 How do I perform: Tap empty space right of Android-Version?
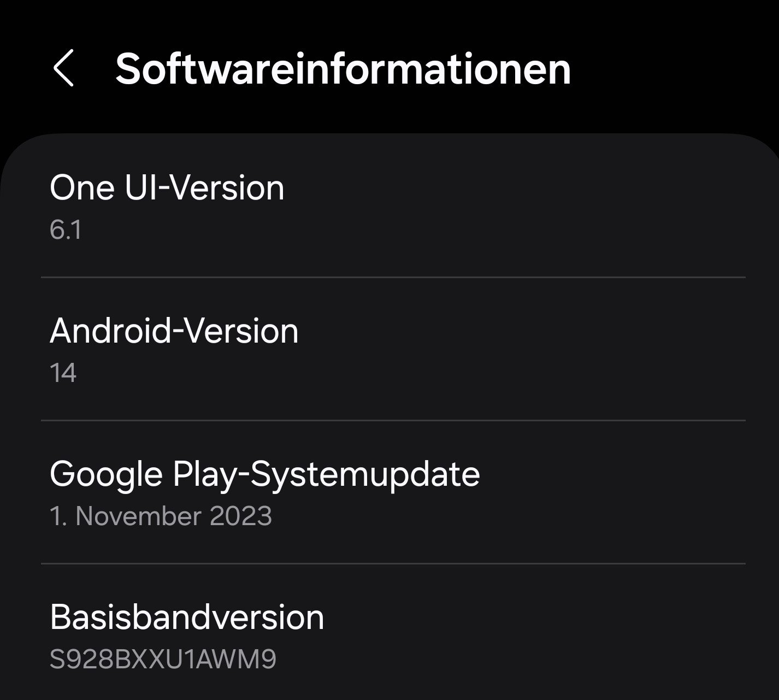click(x=519, y=332)
